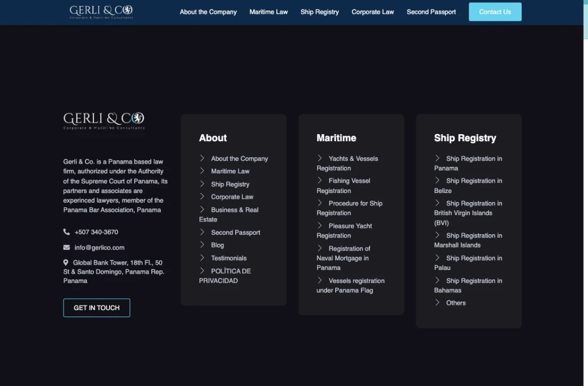Click the envelope icon beside info@gerlico.com
Viewport: 588px width, 386px height.
coord(66,247)
